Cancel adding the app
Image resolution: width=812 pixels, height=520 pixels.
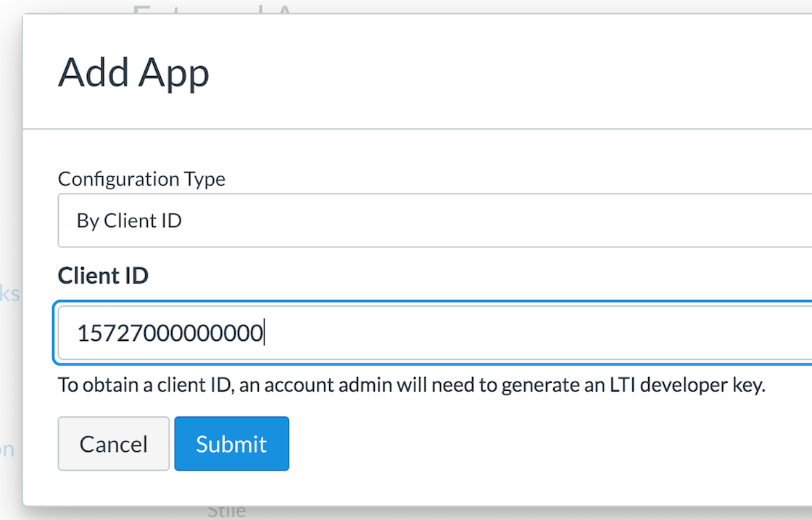(x=113, y=444)
